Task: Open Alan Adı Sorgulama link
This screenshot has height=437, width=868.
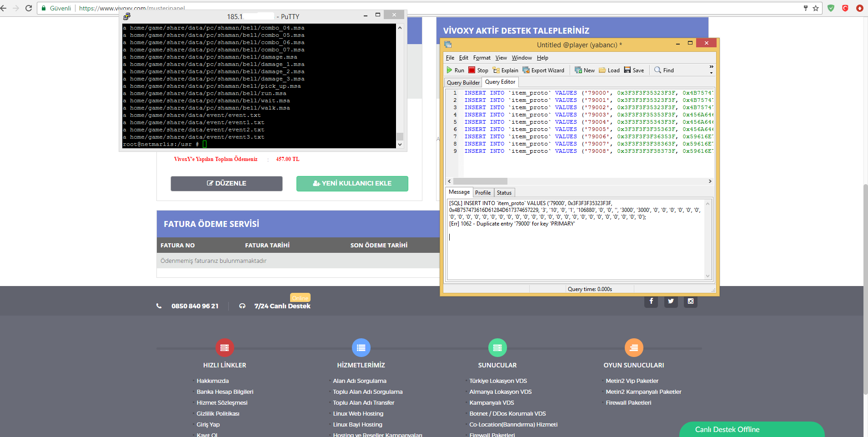Action: [359, 381]
